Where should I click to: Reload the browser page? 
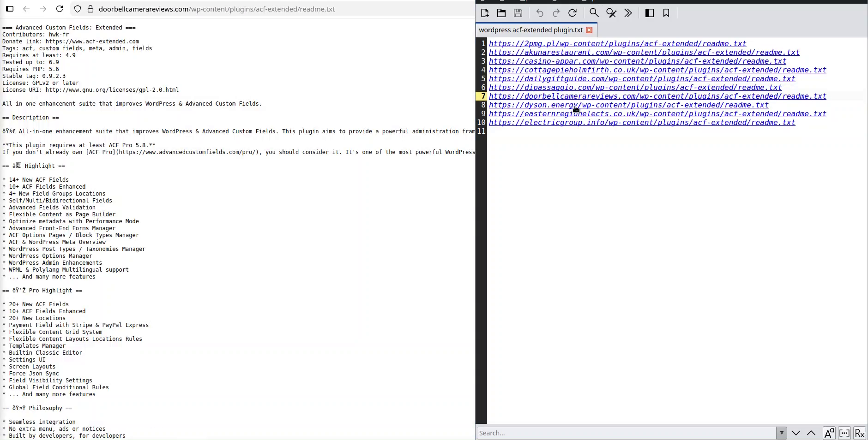coord(60,9)
